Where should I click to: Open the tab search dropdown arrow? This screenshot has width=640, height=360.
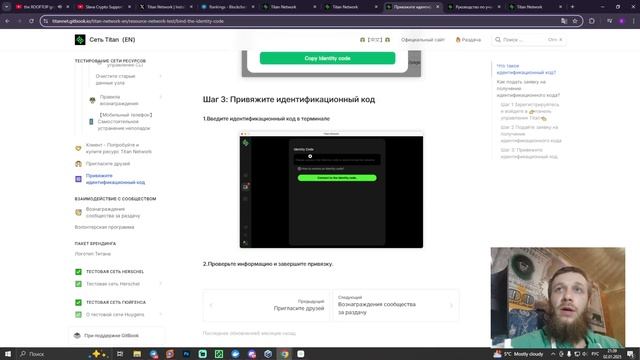pyautogui.click(x=6, y=7)
